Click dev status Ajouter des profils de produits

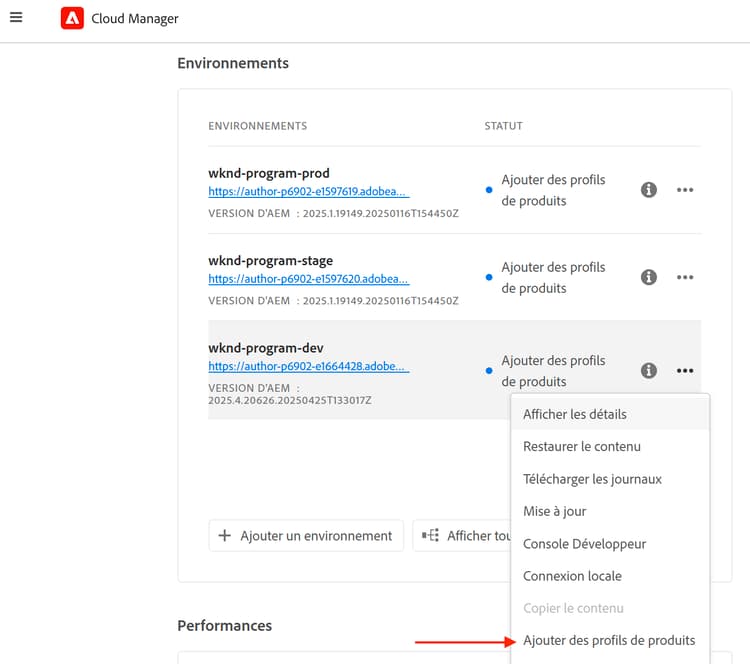(x=553, y=371)
